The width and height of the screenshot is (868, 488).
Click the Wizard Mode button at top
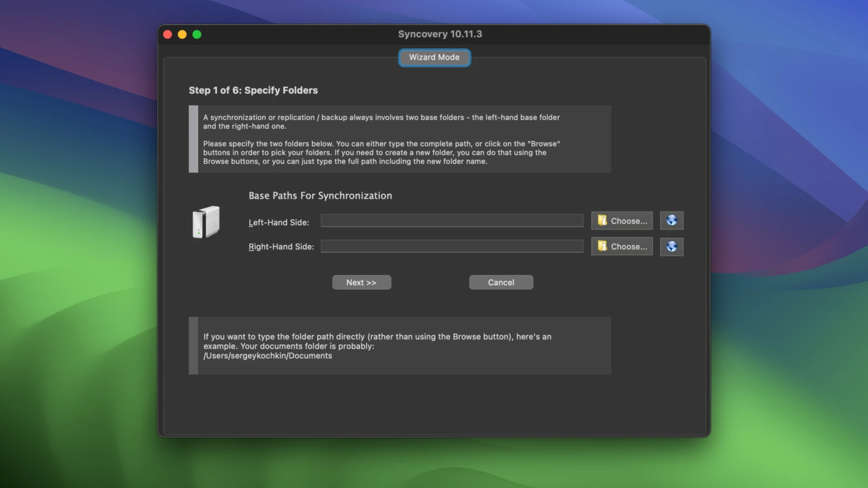(434, 57)
